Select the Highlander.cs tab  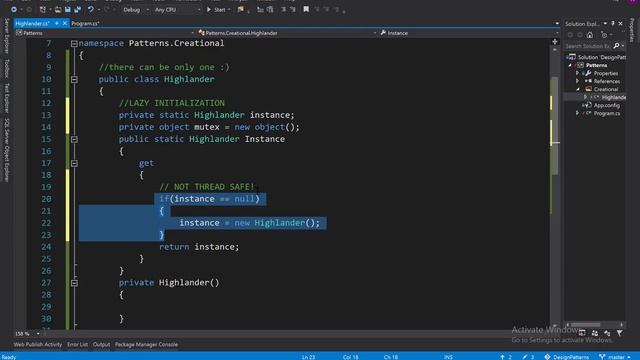33,24
